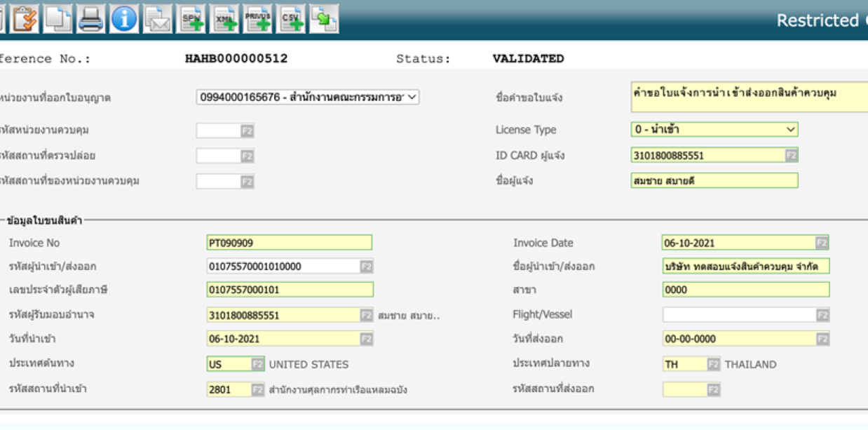Image resolution: width=868 pixels, height=430 pixels.
Task: Click the SPN add file icon
Action: [x=191, y=19]
